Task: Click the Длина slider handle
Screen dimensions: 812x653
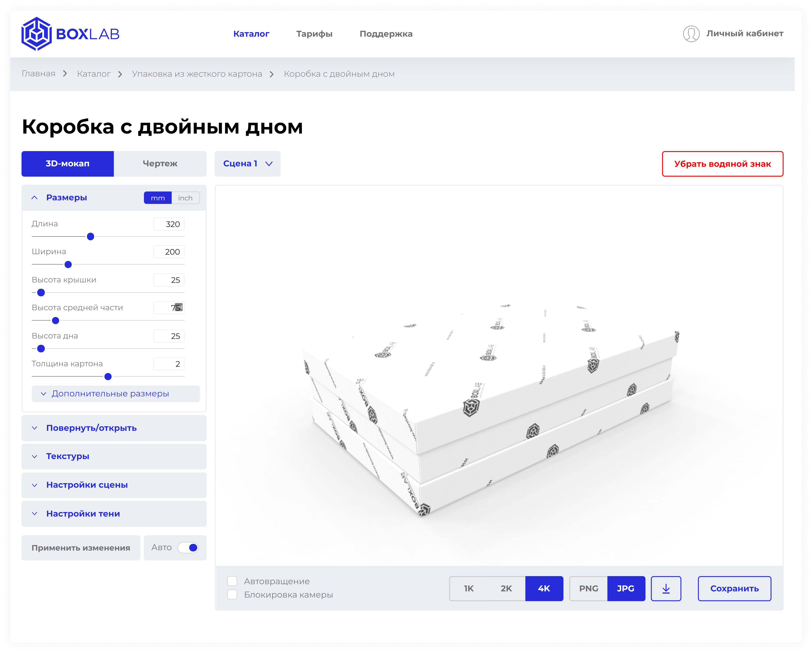Action: click(x=90, y=236)
